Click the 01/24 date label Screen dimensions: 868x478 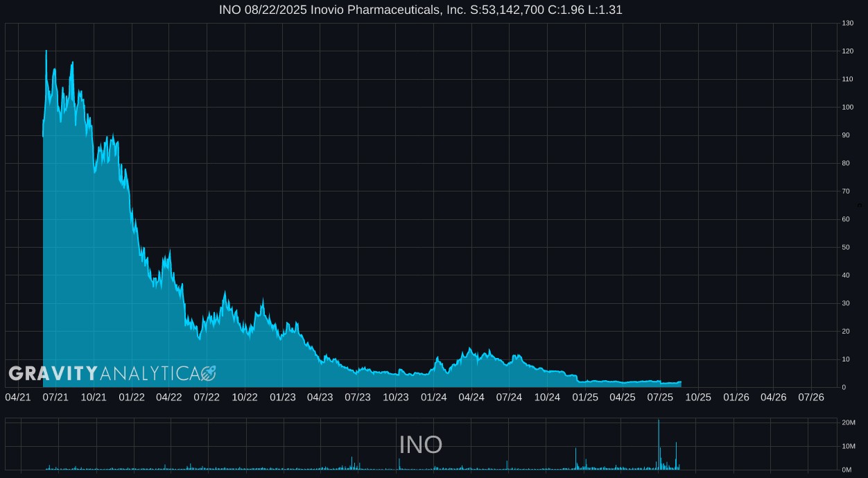coord(434,397)
